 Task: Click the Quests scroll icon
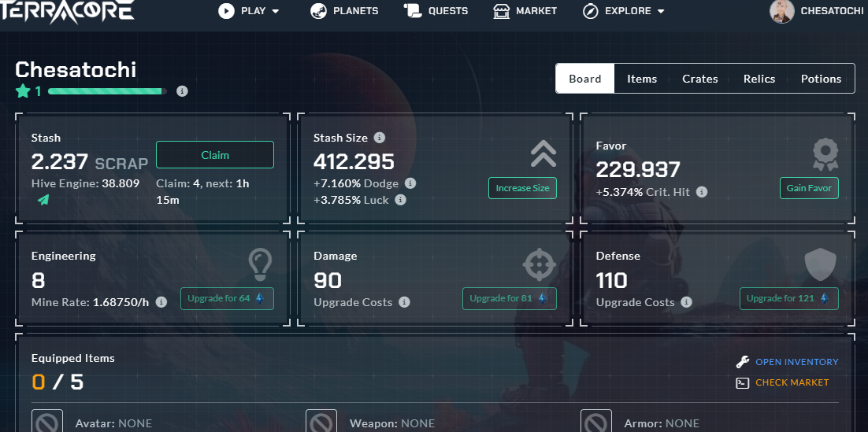click(413, 11)
